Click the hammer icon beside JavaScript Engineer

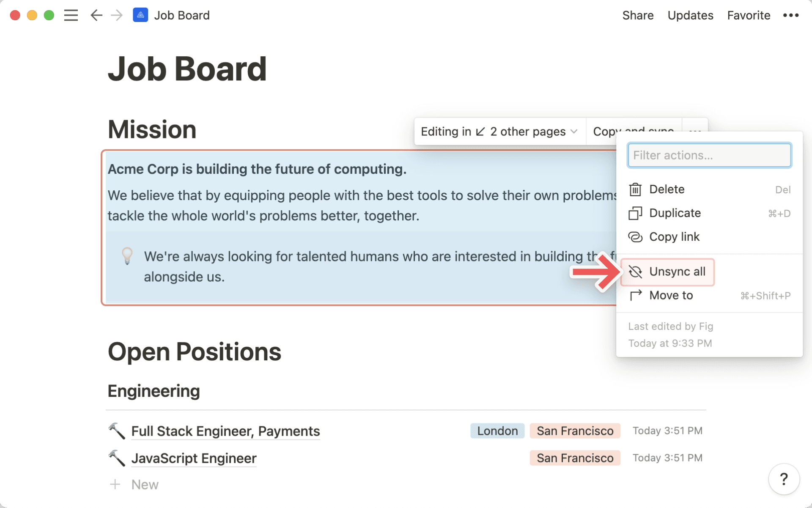(x=116, y=458)
